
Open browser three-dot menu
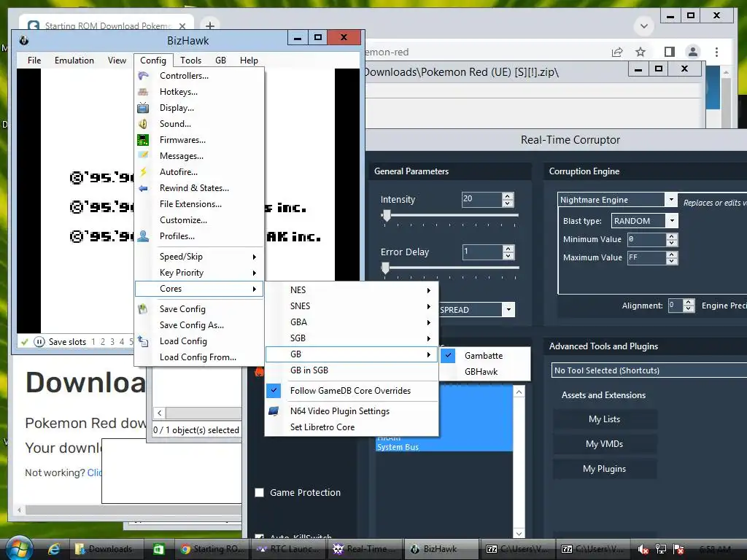[x=716, y=52]
